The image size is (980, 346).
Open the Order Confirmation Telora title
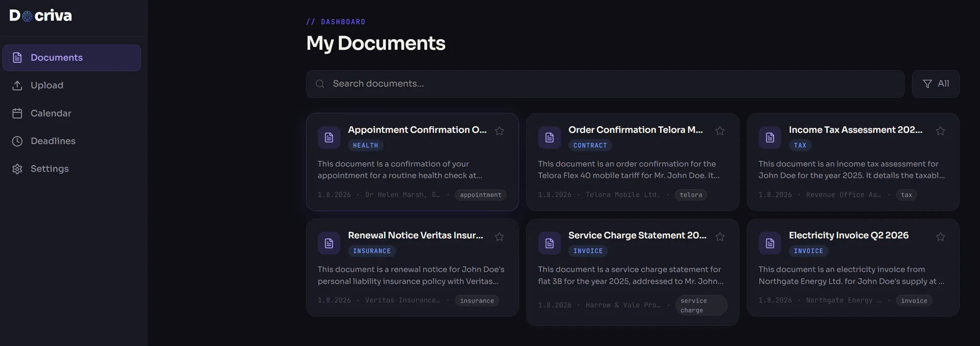pos(636,130)
